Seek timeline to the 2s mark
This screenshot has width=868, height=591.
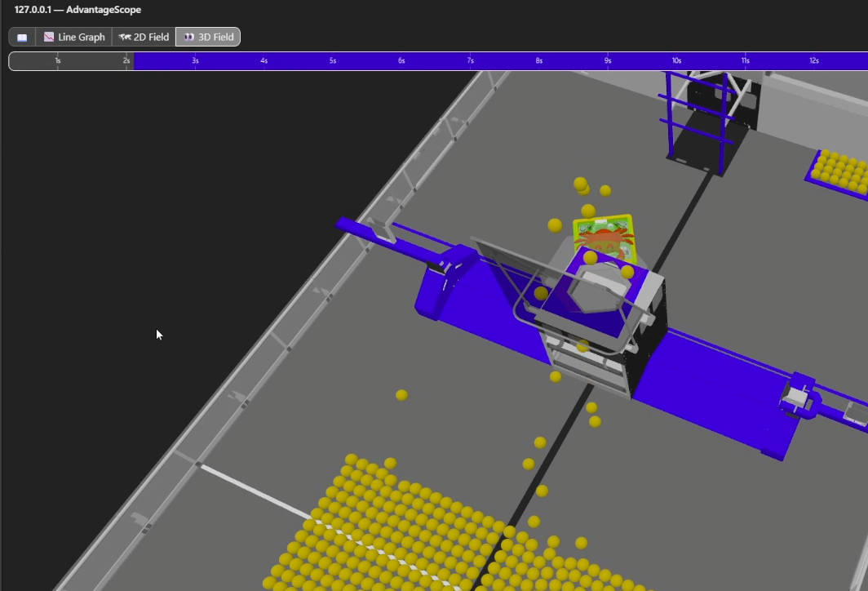126,60
